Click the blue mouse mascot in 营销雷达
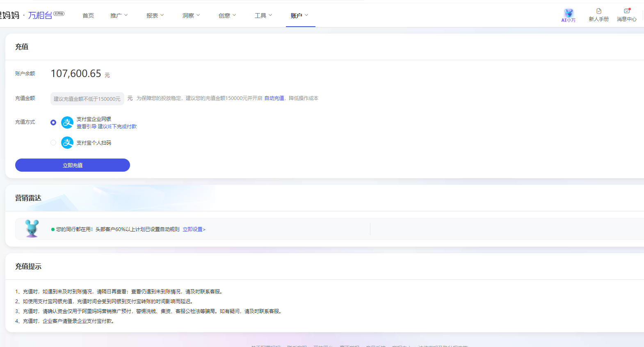This screenshot has width=644, height=347. (x=32, y=229)
